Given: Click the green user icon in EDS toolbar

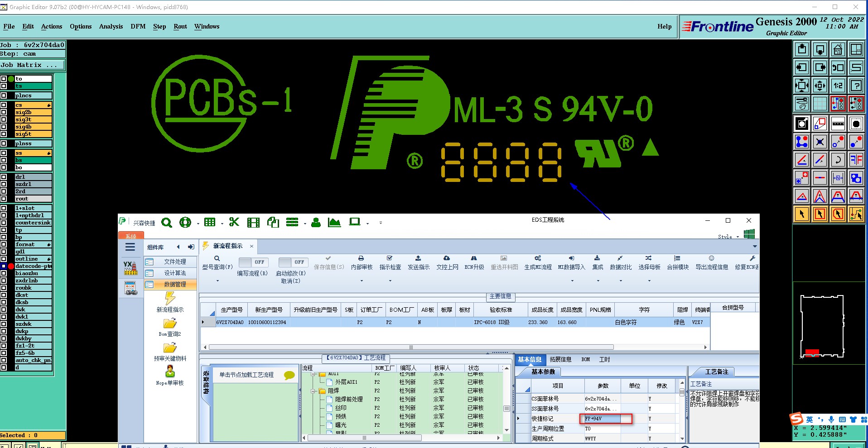Looking at the screenshot, I should pos(316,222).
